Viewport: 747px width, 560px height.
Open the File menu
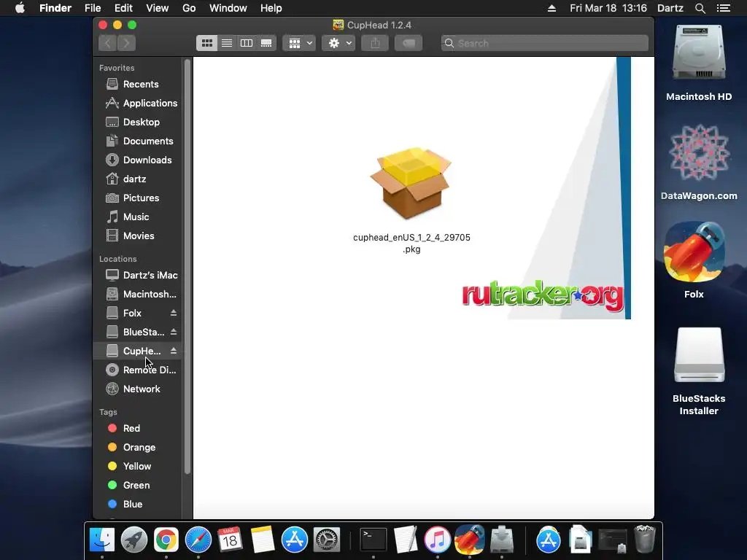pyautogui.click(x=93, y=8)
